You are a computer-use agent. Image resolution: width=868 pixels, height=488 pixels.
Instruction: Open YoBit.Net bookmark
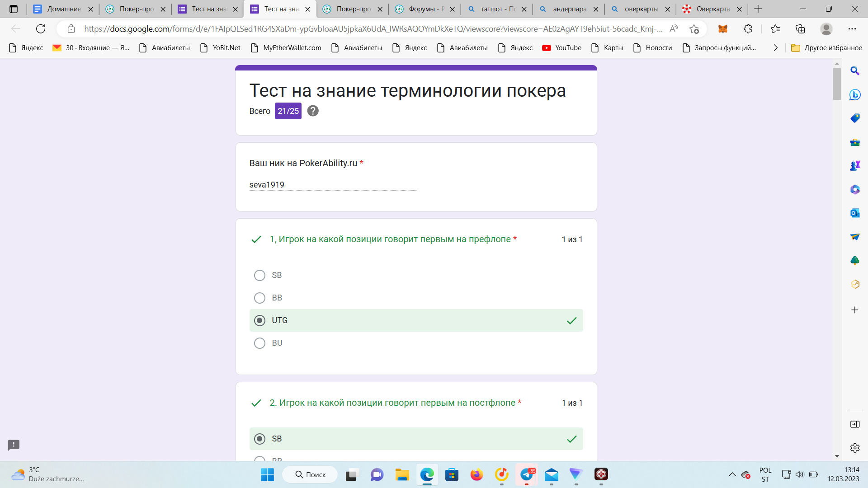220,48
